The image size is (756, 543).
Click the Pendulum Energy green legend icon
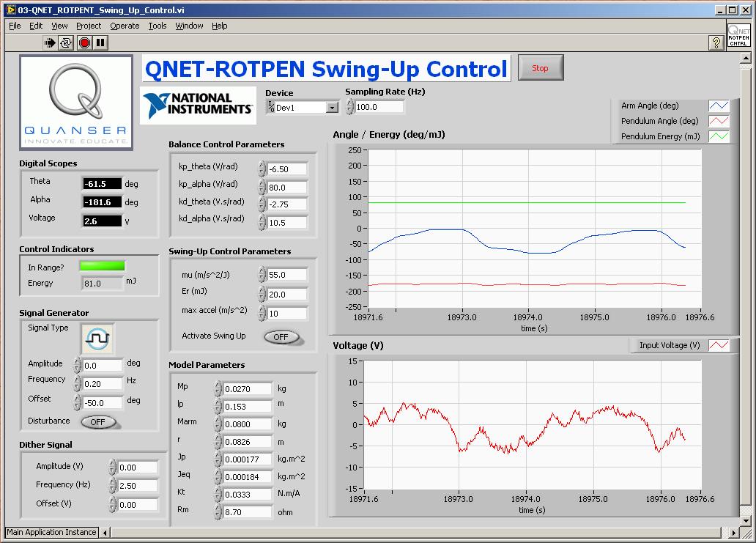click(x=719, y=136)
